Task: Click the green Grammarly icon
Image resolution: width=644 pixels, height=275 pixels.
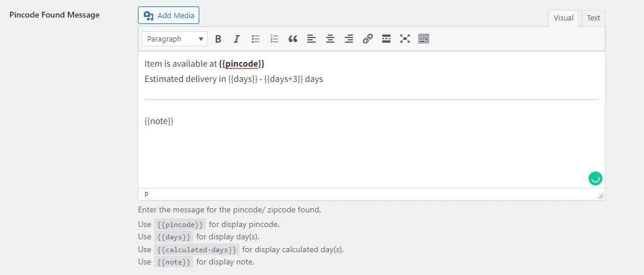Action: click(595, 179)
